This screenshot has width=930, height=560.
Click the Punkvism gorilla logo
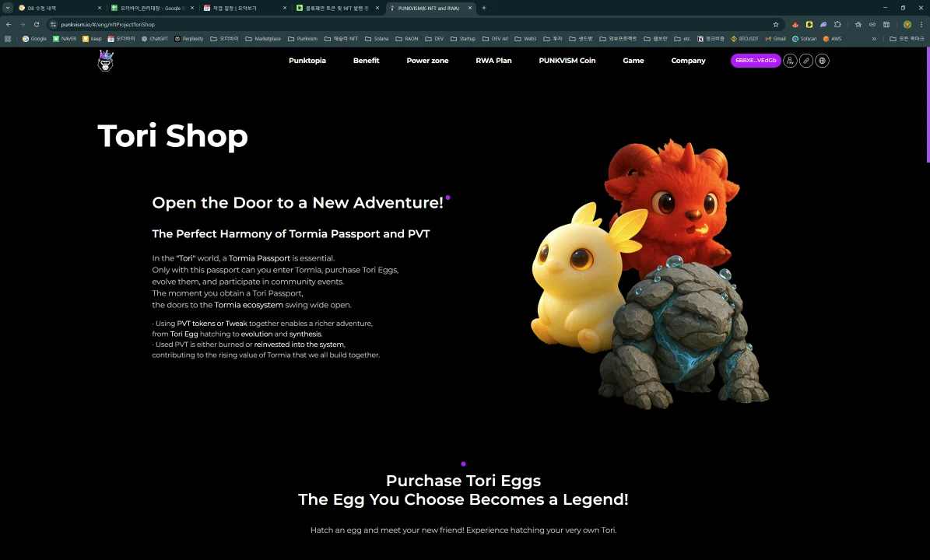tap(105, 61)
